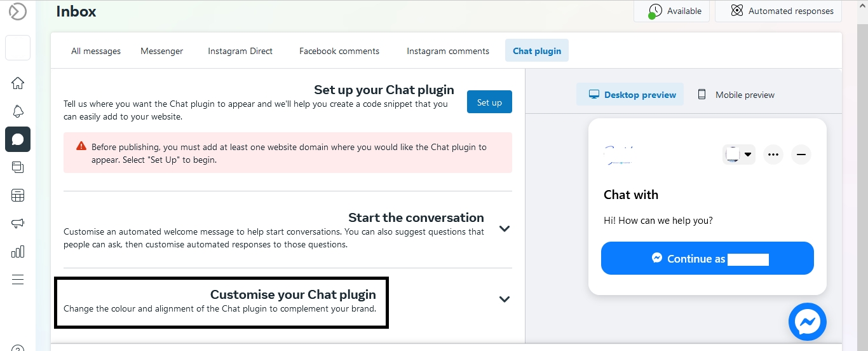Click the three-dots options in chat preview
868x351 pixels.
pos(773,155)
